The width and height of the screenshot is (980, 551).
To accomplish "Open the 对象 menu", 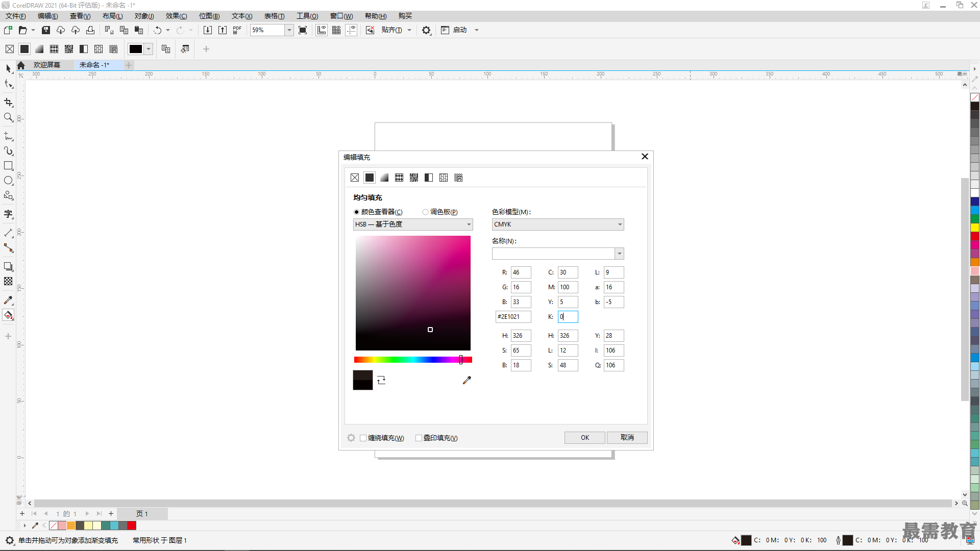I will pos(144,16).
